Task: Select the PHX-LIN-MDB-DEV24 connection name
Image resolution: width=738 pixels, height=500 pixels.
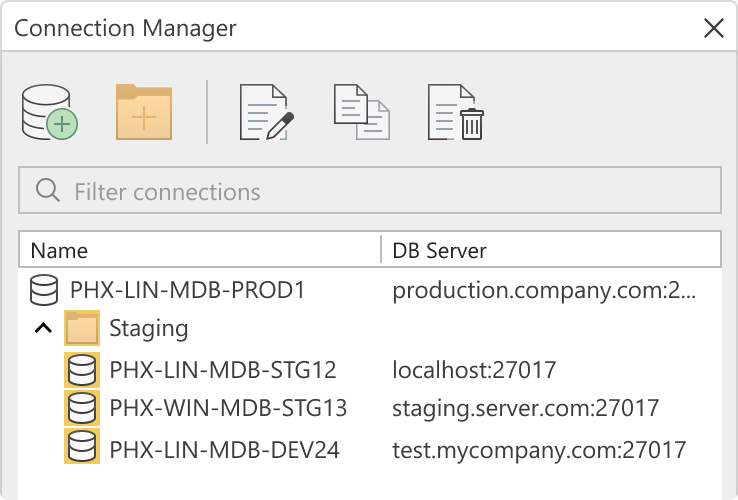Action: point(225,450)
